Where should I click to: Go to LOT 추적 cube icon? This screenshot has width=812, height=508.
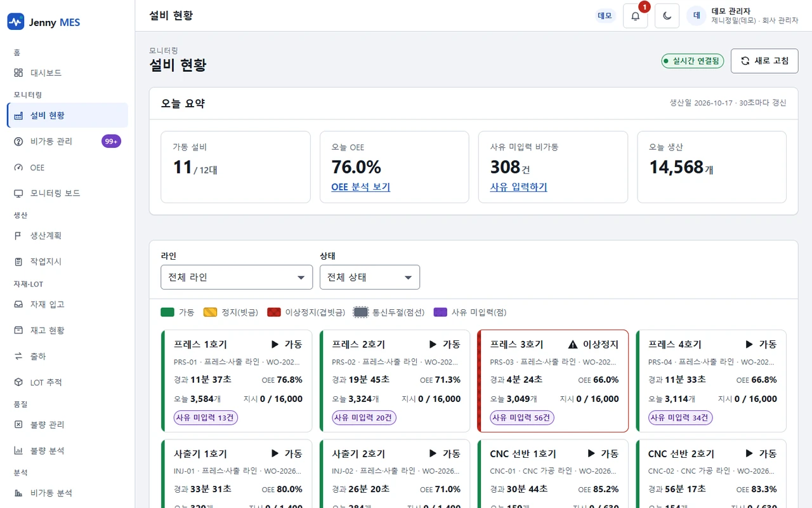[18, 382]
